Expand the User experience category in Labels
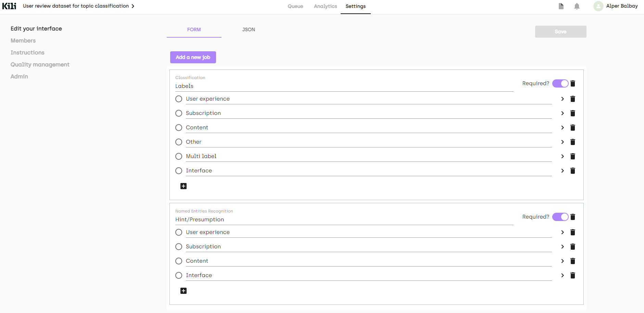 (562, 99)
